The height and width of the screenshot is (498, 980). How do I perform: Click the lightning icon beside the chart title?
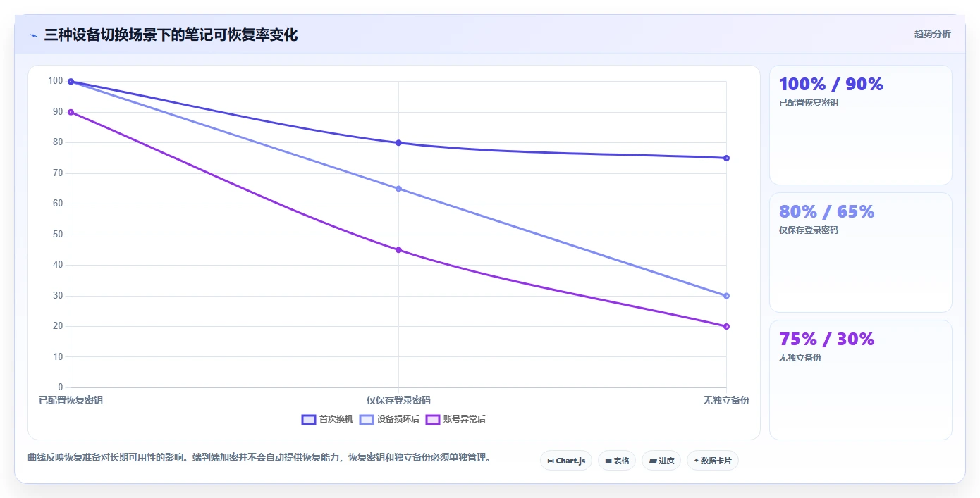coord(33,35)
